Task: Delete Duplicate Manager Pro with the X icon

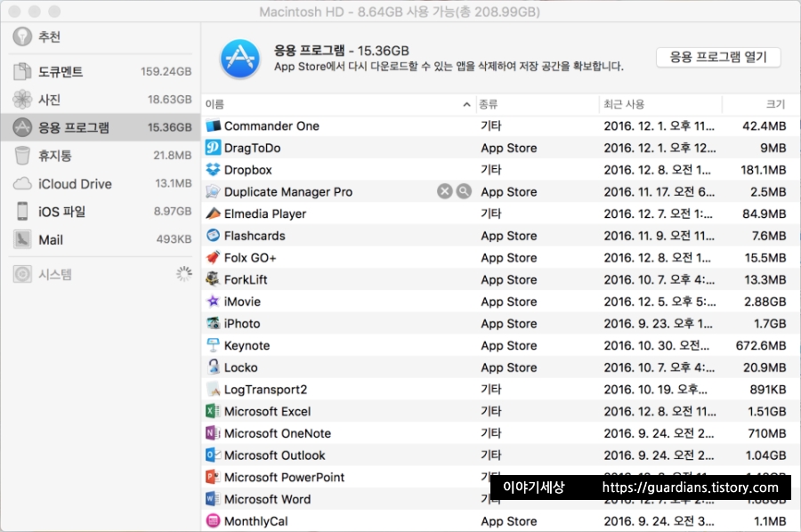Action: point(445,191)
